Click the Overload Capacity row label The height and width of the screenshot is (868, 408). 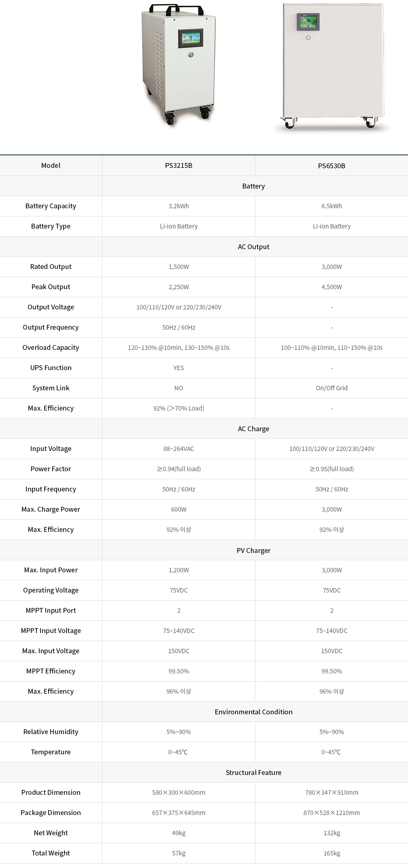click(x=51, y=347)
